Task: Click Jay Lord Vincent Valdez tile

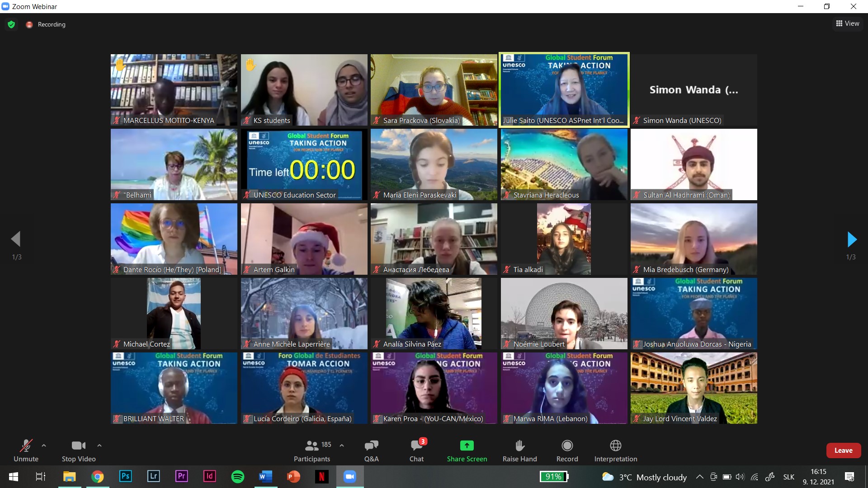Action: click(x=694, y=388)
